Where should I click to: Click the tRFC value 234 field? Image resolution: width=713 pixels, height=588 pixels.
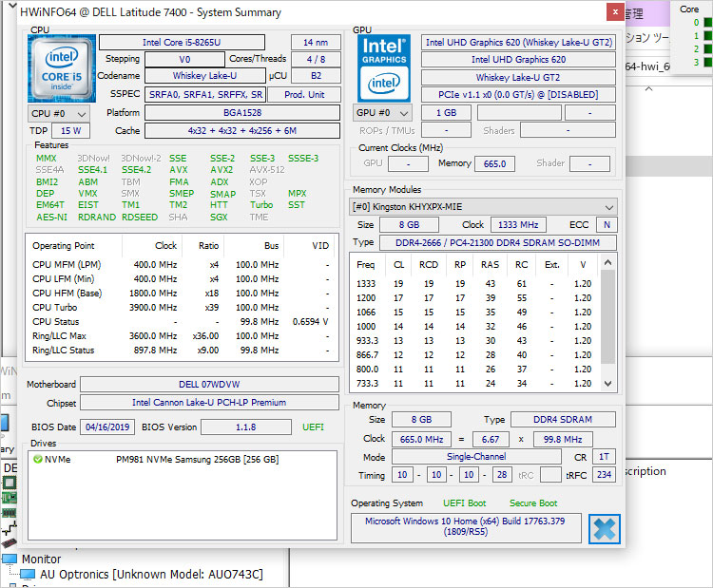[604, 475]
